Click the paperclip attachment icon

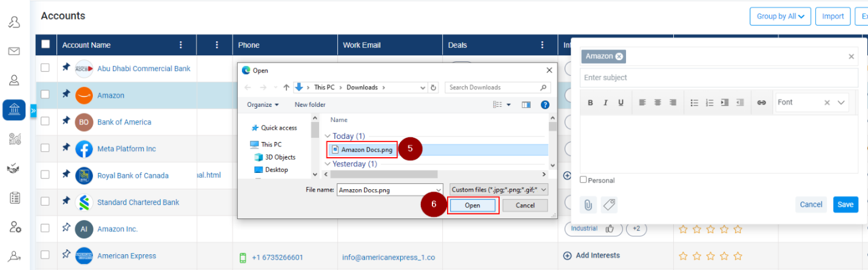588,205
